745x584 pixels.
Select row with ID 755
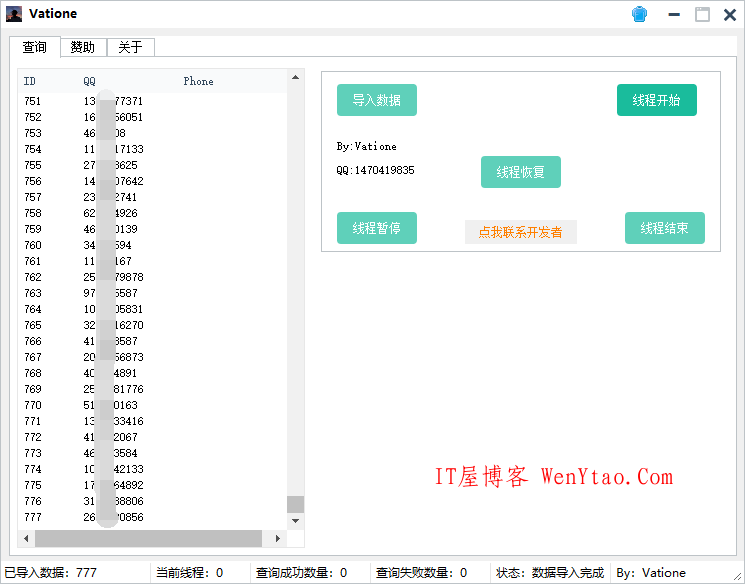click(152, 165)
